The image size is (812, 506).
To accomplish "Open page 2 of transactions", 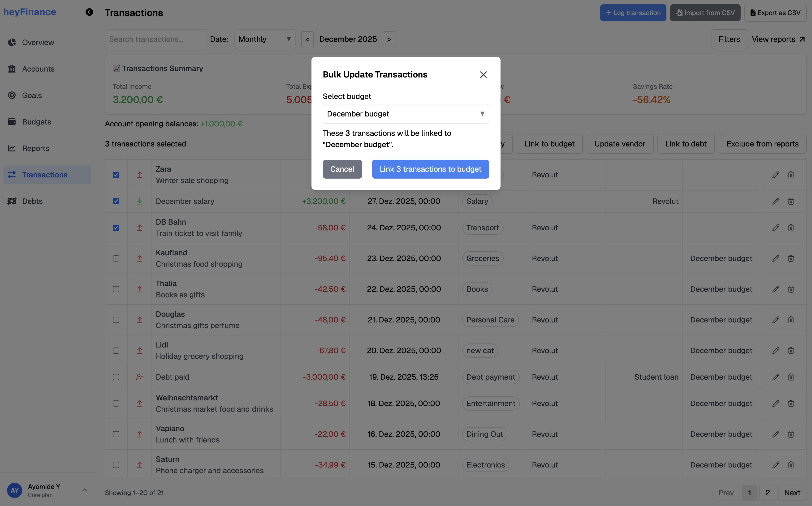I will [x=768, y=492].
